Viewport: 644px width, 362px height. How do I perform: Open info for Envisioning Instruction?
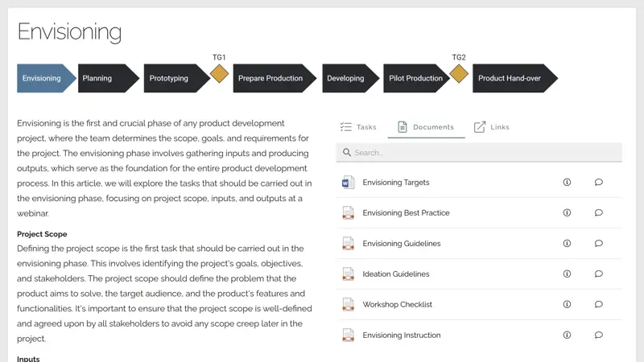567,335
